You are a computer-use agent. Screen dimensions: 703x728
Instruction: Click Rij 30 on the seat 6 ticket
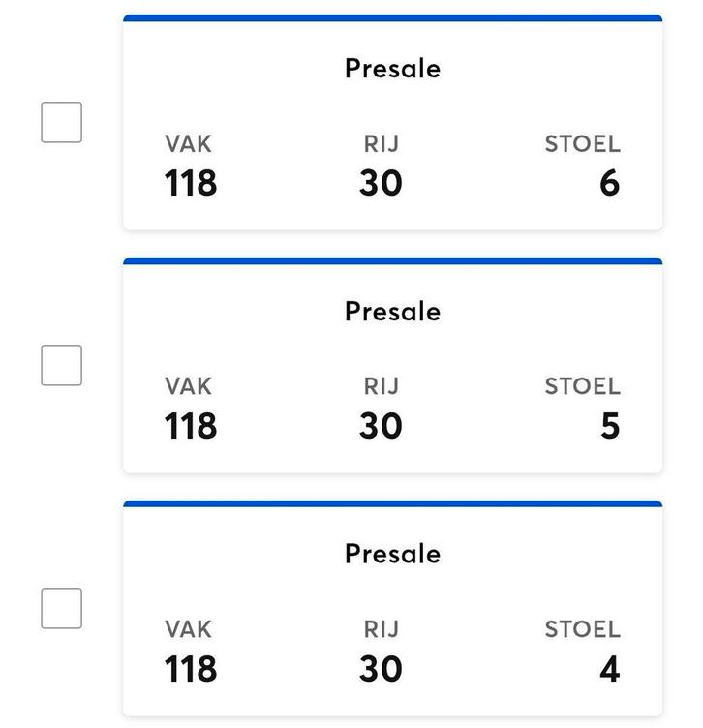pyautogui.click(x=381, y=183)
